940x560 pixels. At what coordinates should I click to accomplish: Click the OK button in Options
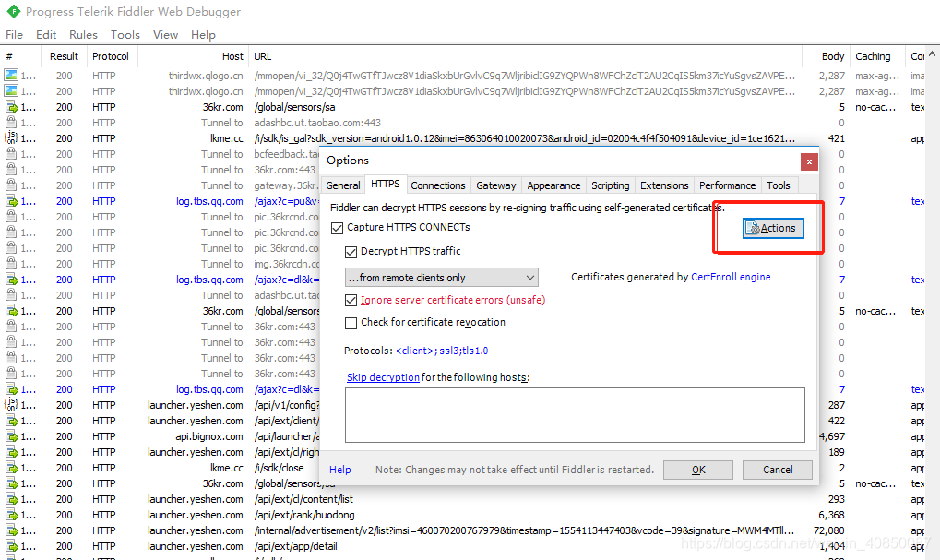point(698,470)
